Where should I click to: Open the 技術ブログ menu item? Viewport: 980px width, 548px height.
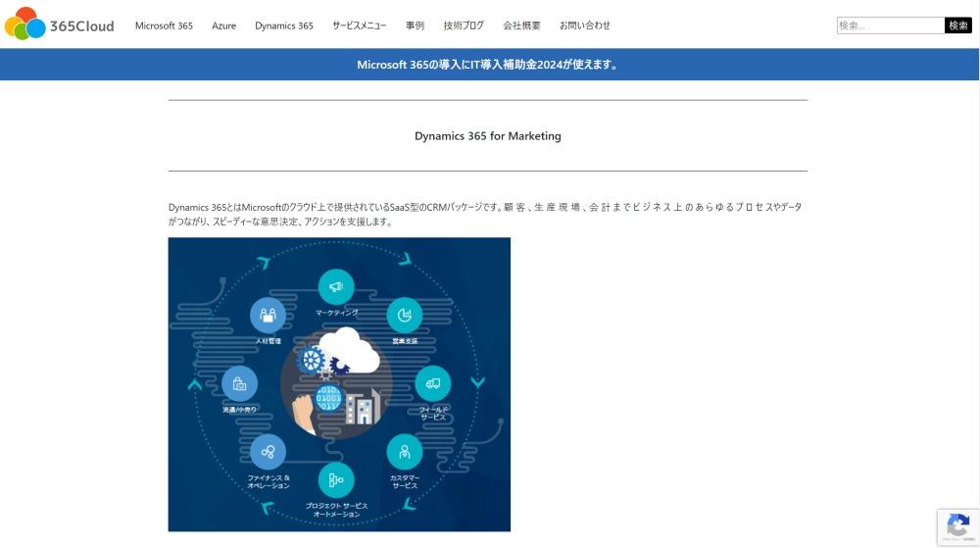pos(464,25)
